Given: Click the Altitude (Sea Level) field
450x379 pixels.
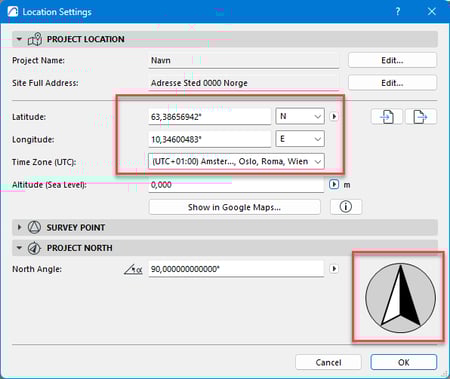Looking at the screenshot, I should [x=236, y=184].
